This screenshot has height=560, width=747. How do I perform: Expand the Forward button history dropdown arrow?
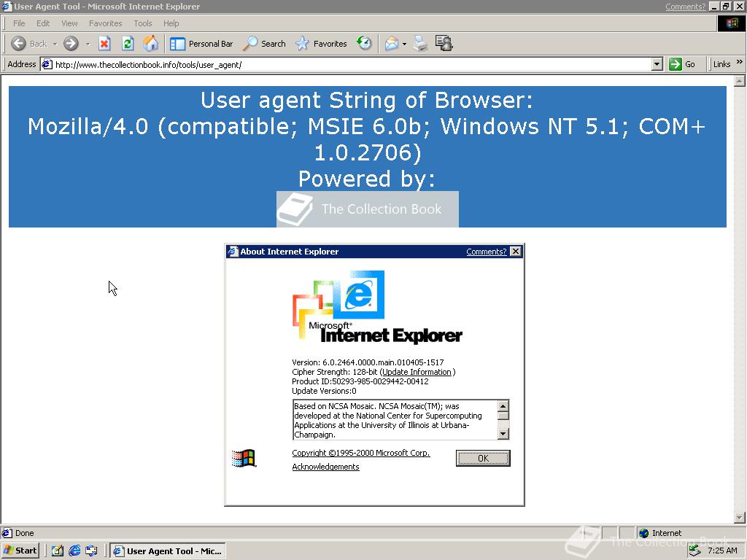pyautogui.click(x=88, y=44)
